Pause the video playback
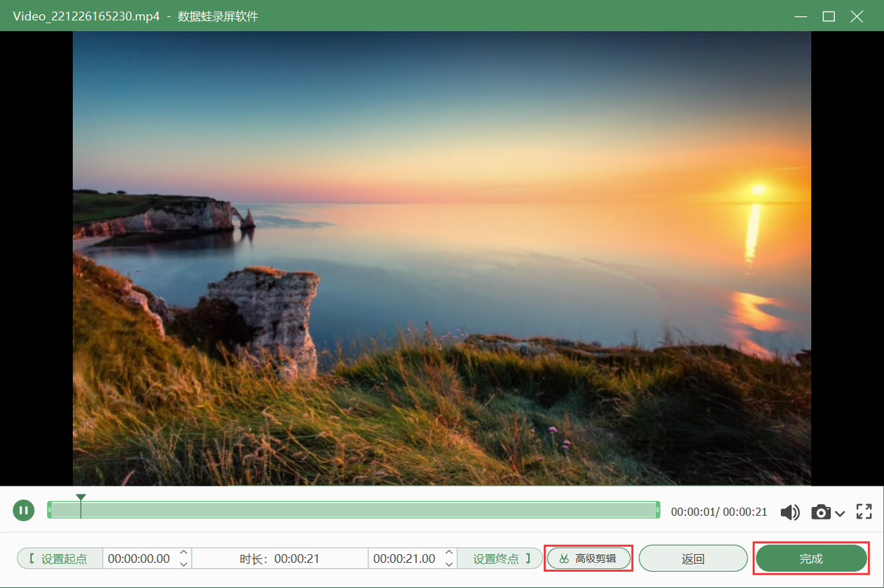The height and width of the screenshot is (588, 884). pos(24,510)
